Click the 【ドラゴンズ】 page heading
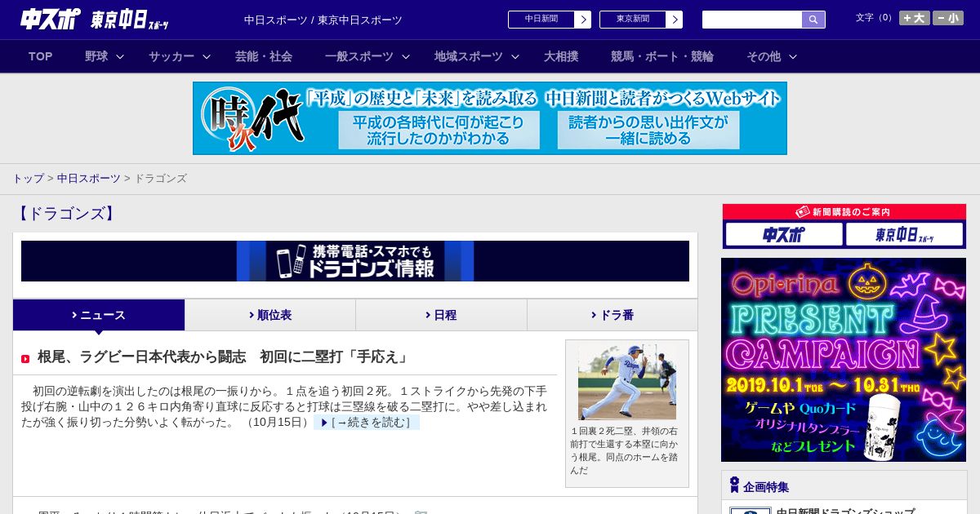980x514 pixels. pos(66,214)
